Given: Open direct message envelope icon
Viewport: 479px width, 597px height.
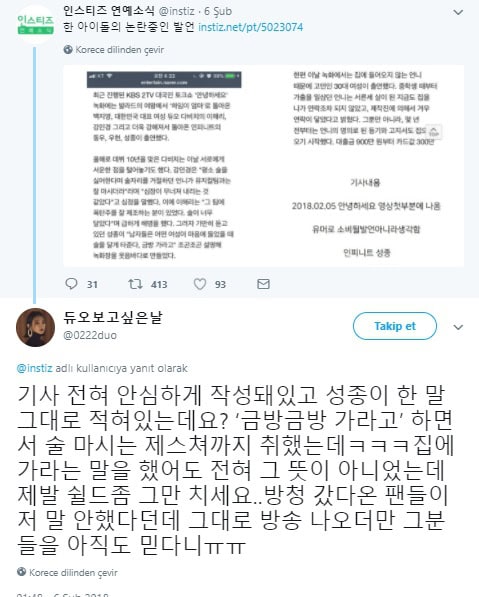Looking at the screenshot, I should (x=263, y=284).
